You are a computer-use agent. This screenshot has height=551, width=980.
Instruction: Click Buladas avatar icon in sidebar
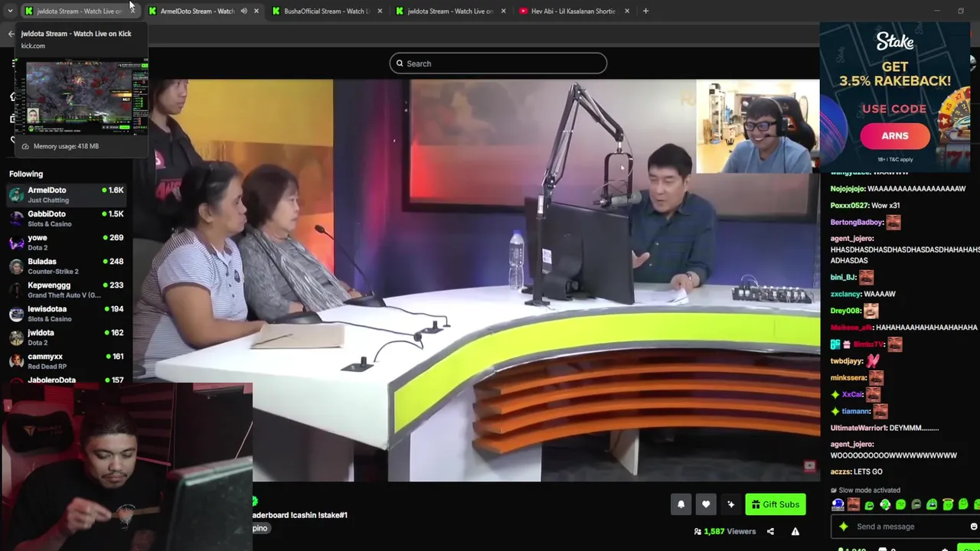click(16, 266)
